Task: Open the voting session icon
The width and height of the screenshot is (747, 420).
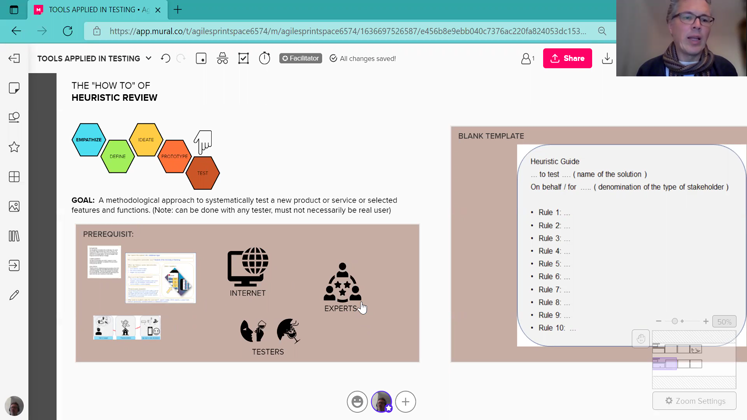Action: click(x=243, y=58)
